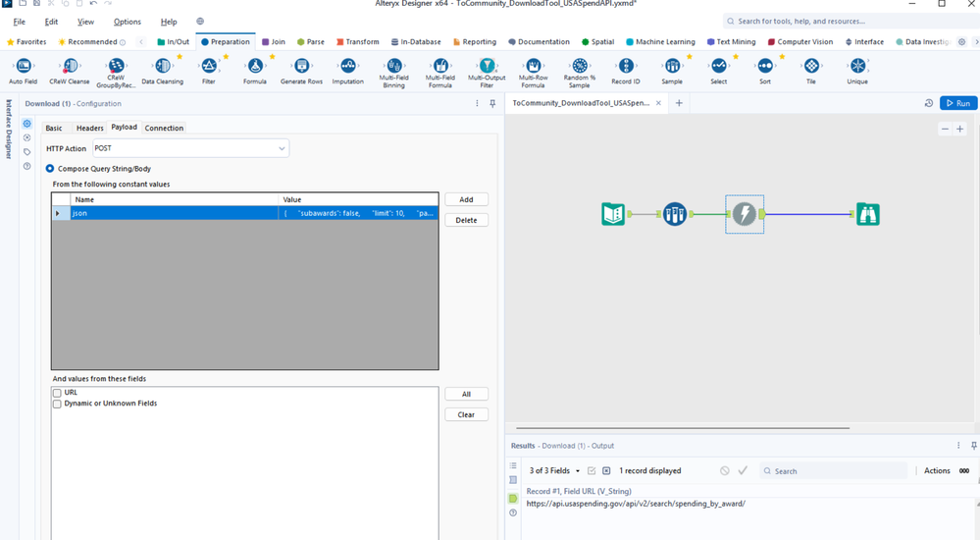Select the json row Value cell
Image resolution: width=980 pixels, height=540 pixels.
tap(358, 213)
